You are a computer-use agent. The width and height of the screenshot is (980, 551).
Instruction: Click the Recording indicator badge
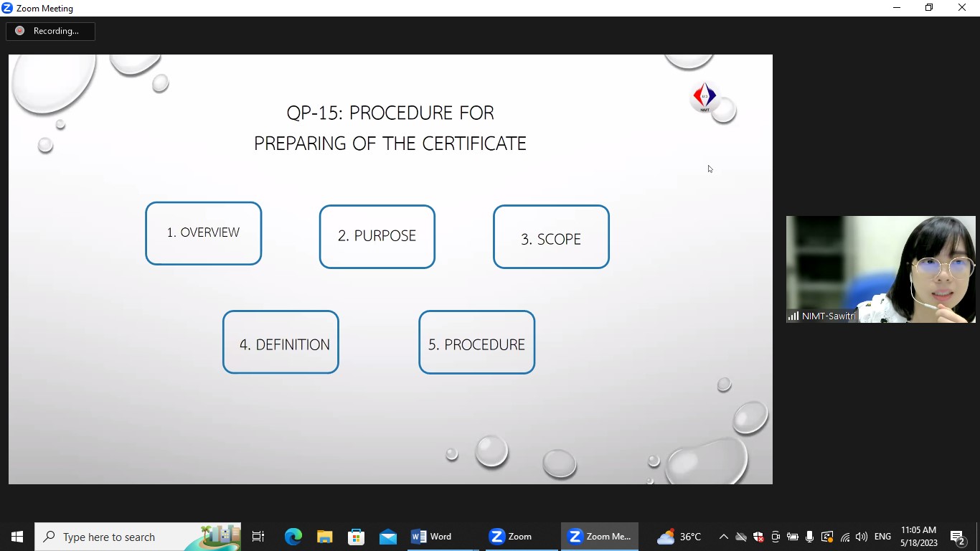point(50,31)
